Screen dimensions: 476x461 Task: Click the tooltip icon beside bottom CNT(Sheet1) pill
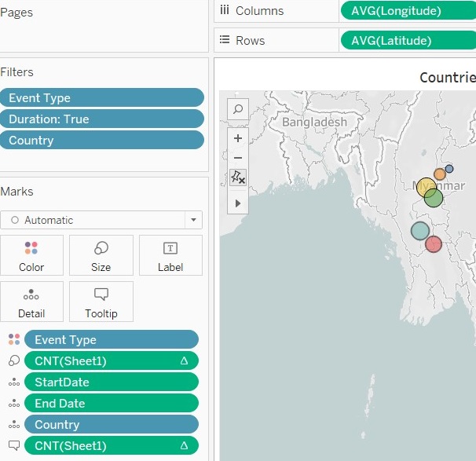13,446
